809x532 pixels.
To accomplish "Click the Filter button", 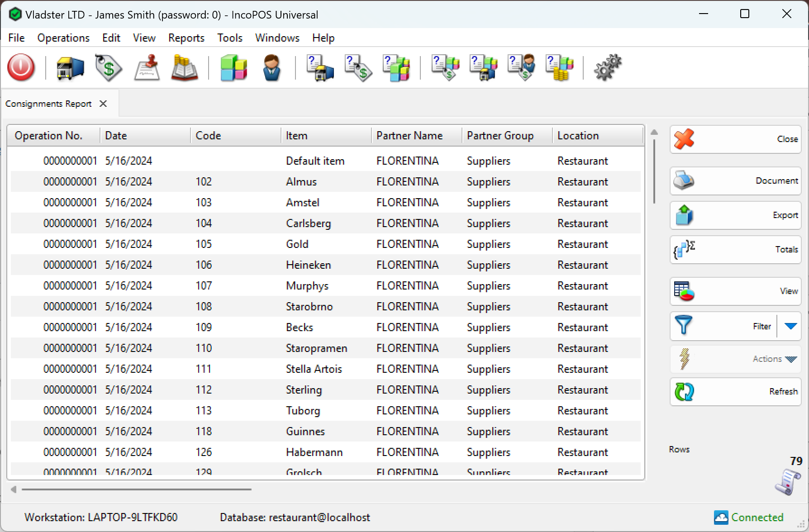I will click(x=723, y=326).
